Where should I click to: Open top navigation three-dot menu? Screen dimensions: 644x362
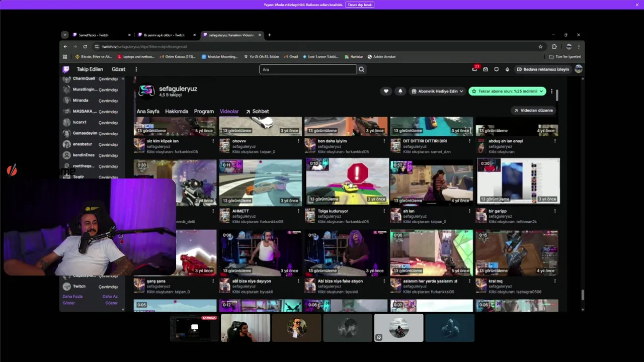pyautogui.click(x=136, y=69)
